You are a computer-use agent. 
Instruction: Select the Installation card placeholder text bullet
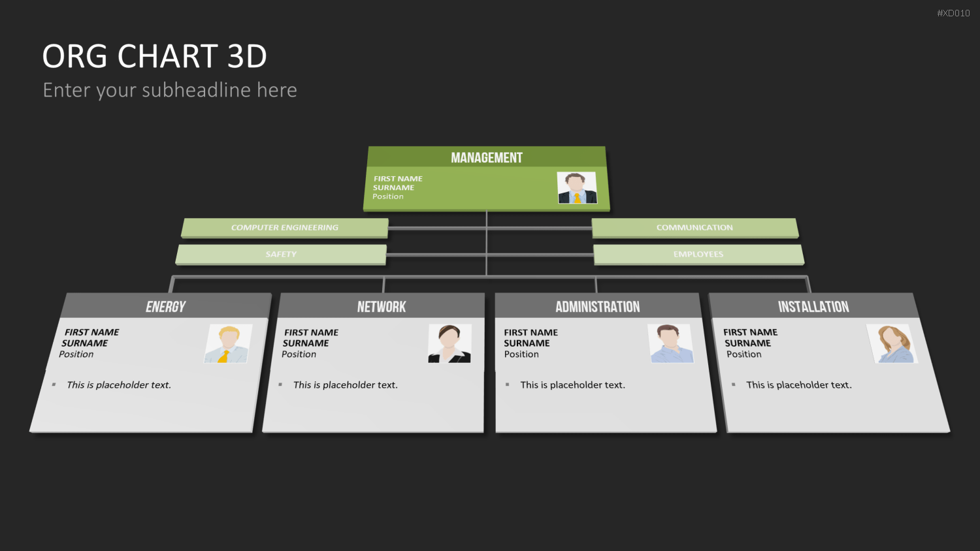click(799, 385)
